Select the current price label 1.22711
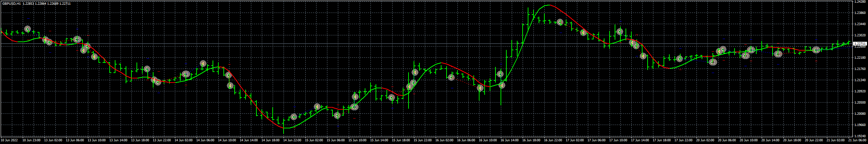868x144 pixels. (x=860, y=44)
